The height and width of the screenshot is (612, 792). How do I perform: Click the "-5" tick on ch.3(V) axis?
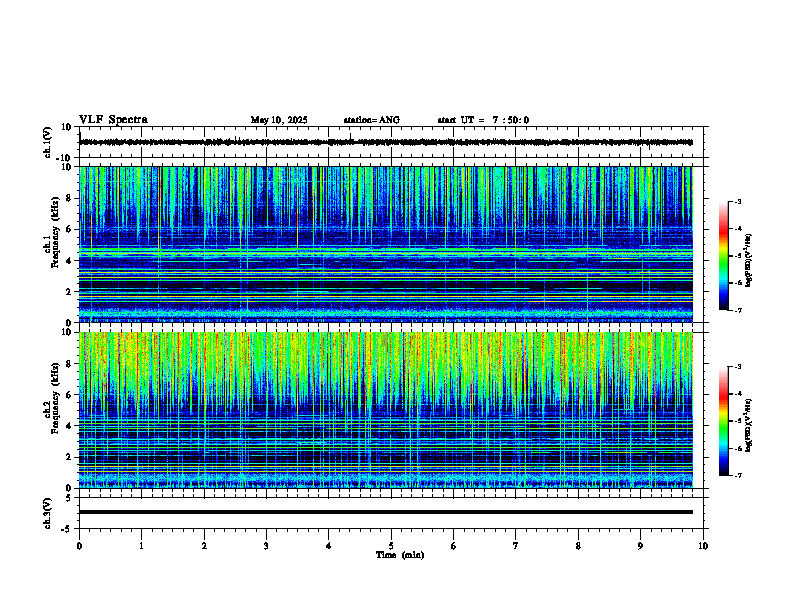pos(67,529)
